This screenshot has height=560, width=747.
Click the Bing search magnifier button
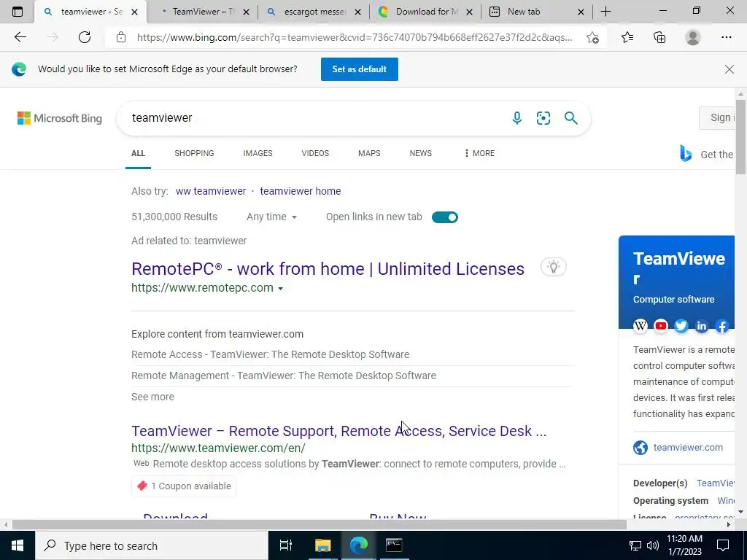point(570,117)
